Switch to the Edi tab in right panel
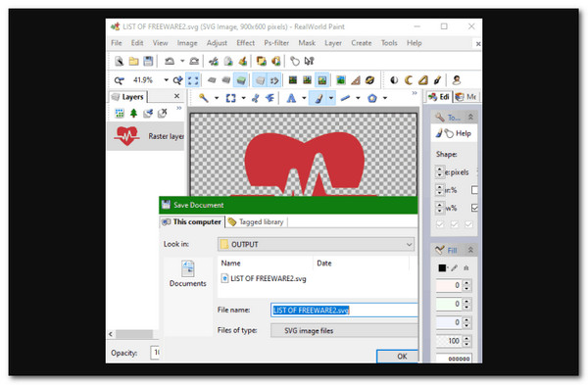 (x=439, y=97)
